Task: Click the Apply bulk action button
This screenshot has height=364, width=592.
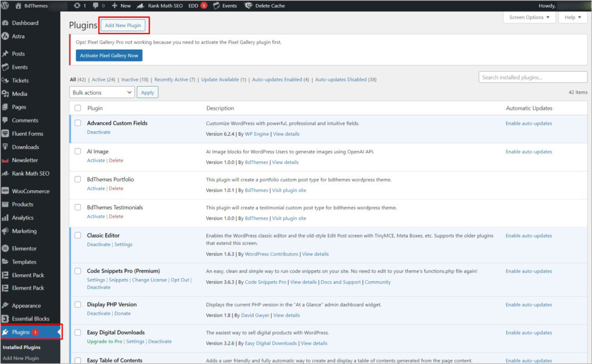Action: coord(147,92)
